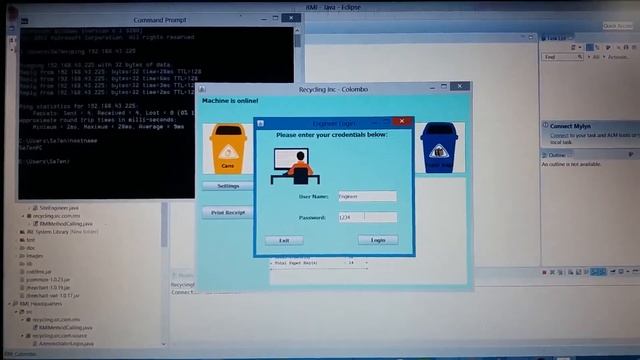Image resolution: width=640 pixels, height=360 pixels.
Task: Switch to the Outline view tab
Action: tap(557, 155)
